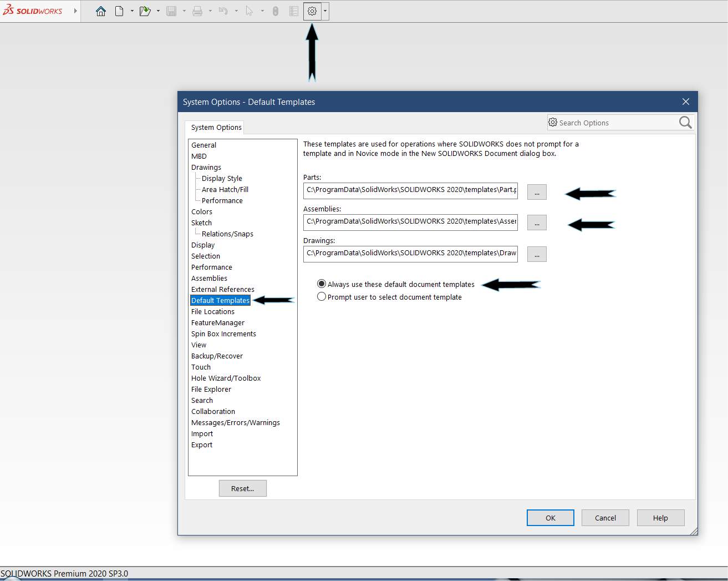Click the Rebuild traffic light icon
The height and width of the screenshot is (581, 728).
click(x=276, y=11)
